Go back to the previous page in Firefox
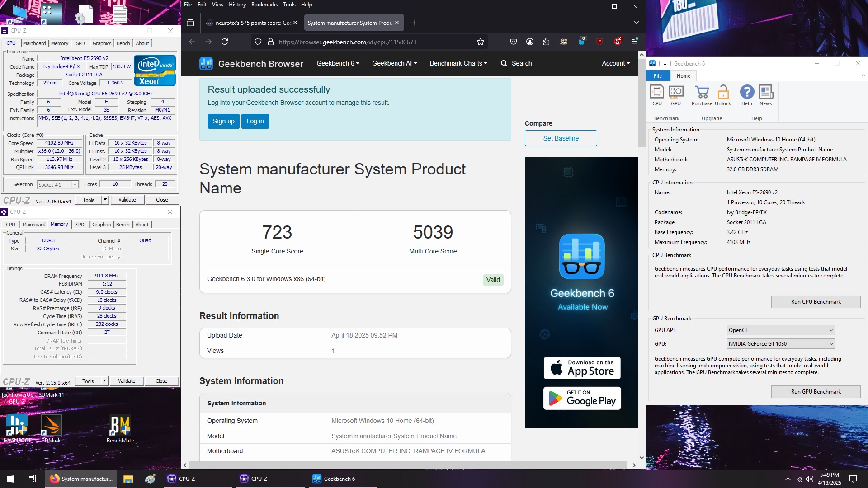 (x=192, y=42)
